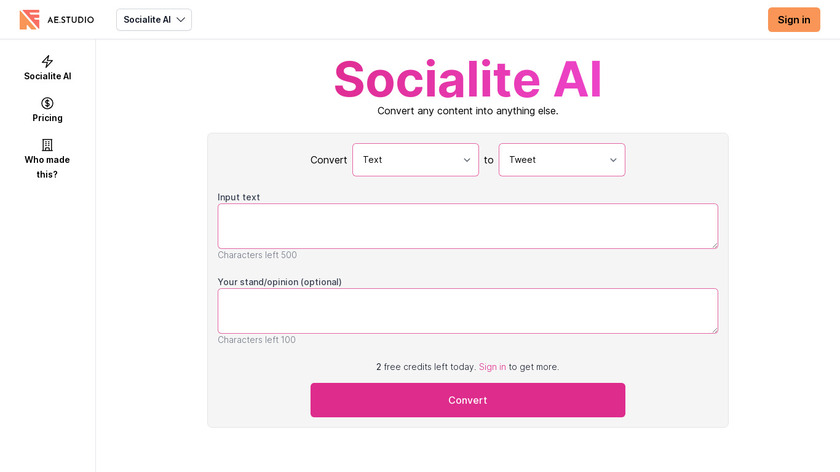This screenshot has width=840, height=472.
Task: Click the dollar sign Pricing icon
Action: tap(47, 103)
